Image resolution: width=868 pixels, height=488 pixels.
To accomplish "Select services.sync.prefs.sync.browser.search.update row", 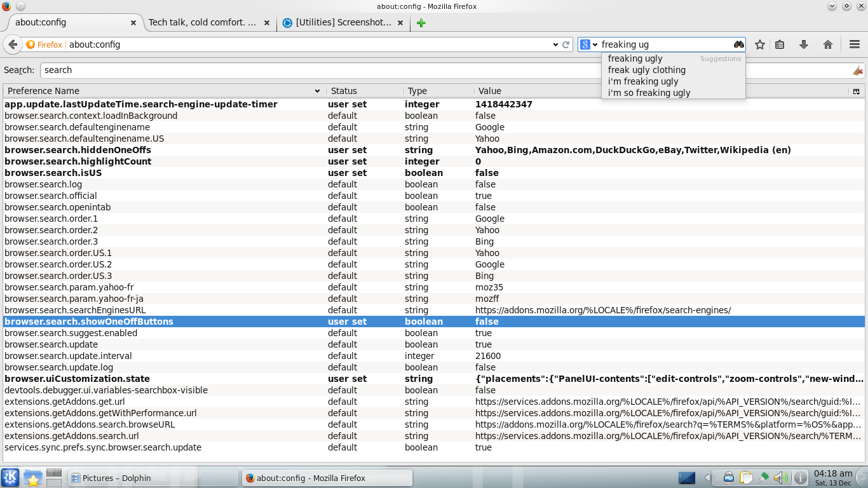I will pos(434,447).
